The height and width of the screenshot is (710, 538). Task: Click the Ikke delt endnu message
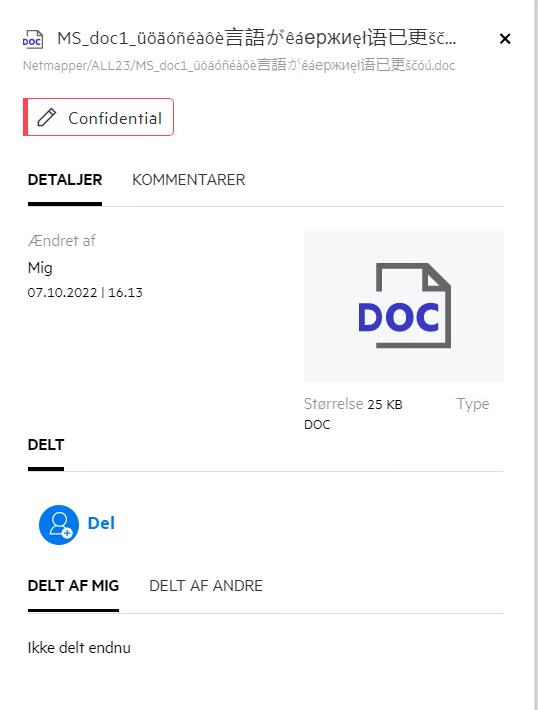pyautogui.click(x=79, y=648)
